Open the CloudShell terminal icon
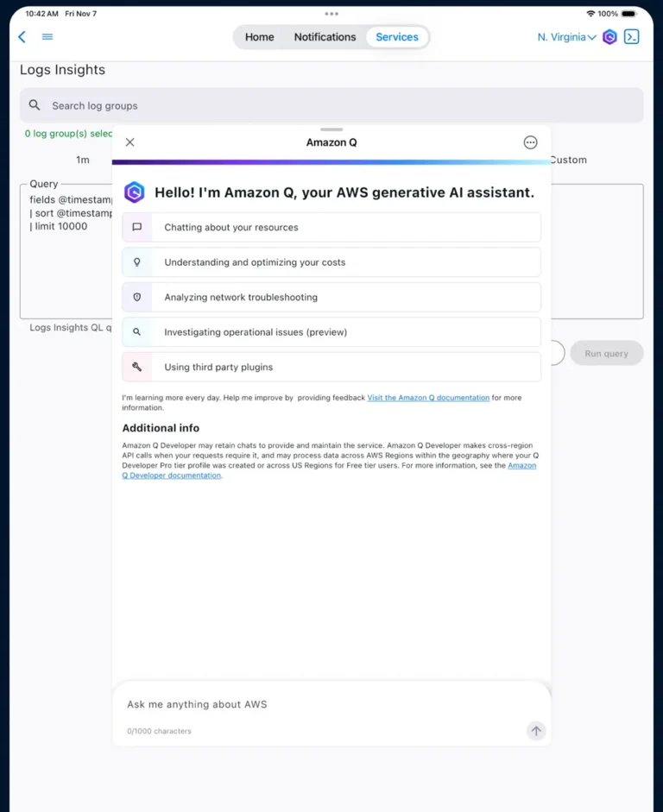 631,37
